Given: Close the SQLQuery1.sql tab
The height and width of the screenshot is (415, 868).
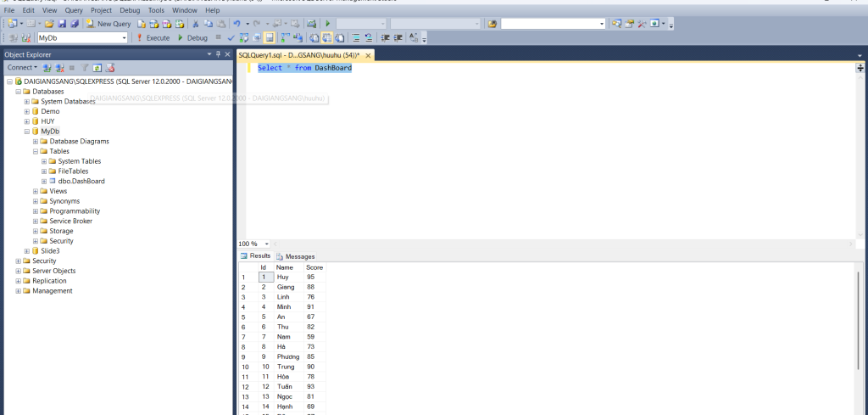Looking at the screenshot, I should click(367, 54).
